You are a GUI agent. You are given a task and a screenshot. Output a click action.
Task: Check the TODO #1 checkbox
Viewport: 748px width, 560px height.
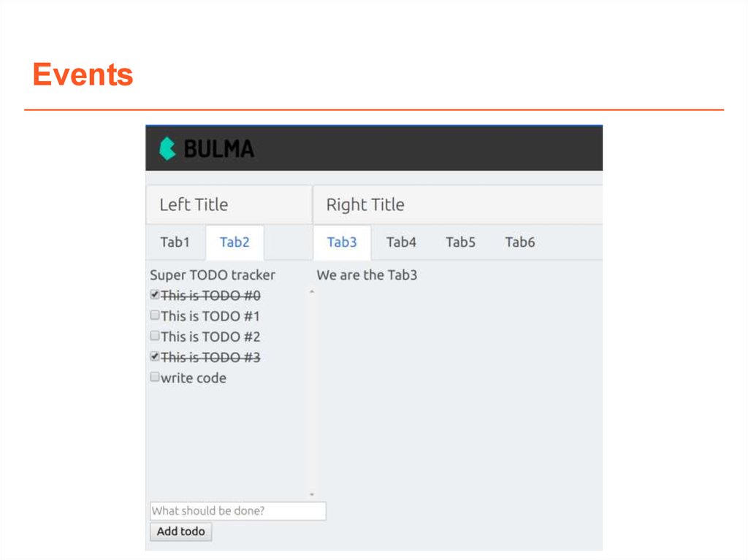pyautogui.click(x=155, y=315)
